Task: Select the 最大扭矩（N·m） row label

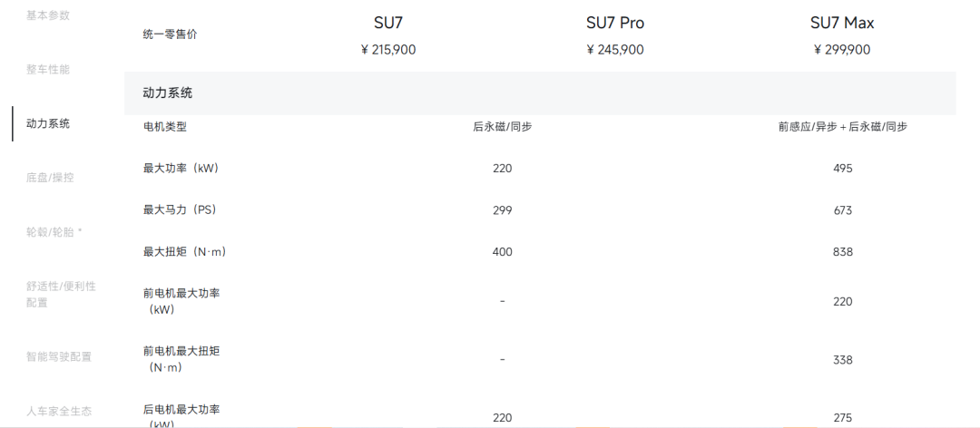Action: click(x=185, y=252)
